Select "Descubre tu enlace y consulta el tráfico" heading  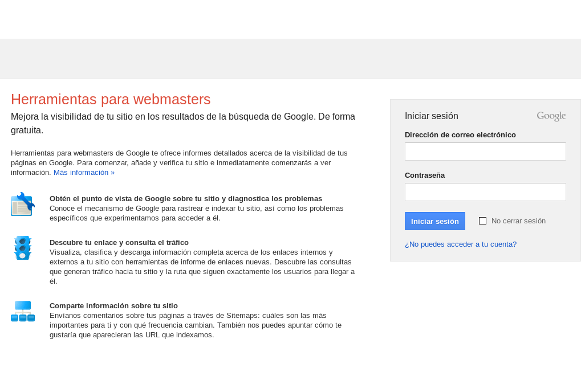click(119, 243)
